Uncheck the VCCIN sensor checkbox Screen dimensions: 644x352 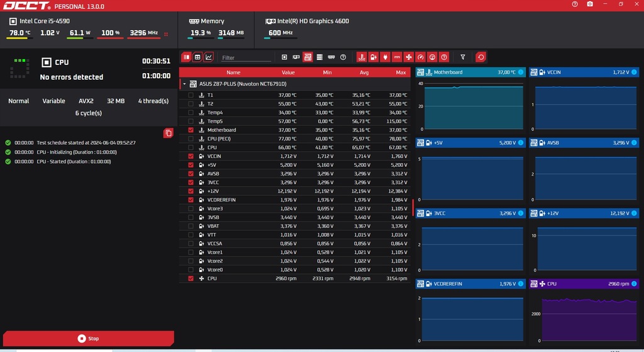pos(191,156)
